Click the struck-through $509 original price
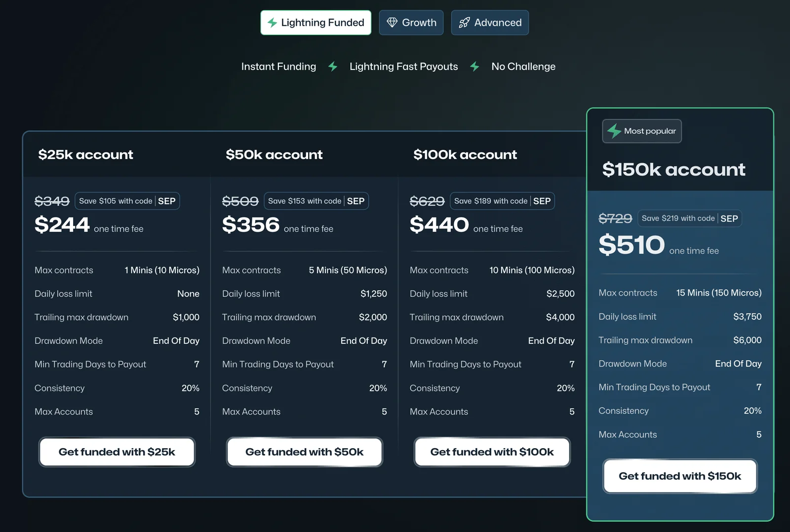 pos(240,201)
